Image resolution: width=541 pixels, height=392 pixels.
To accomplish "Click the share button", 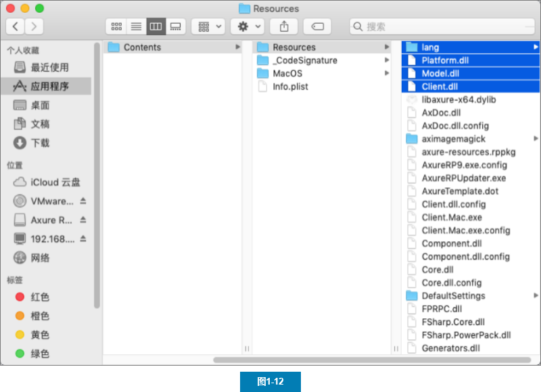I will click(284, 26).
